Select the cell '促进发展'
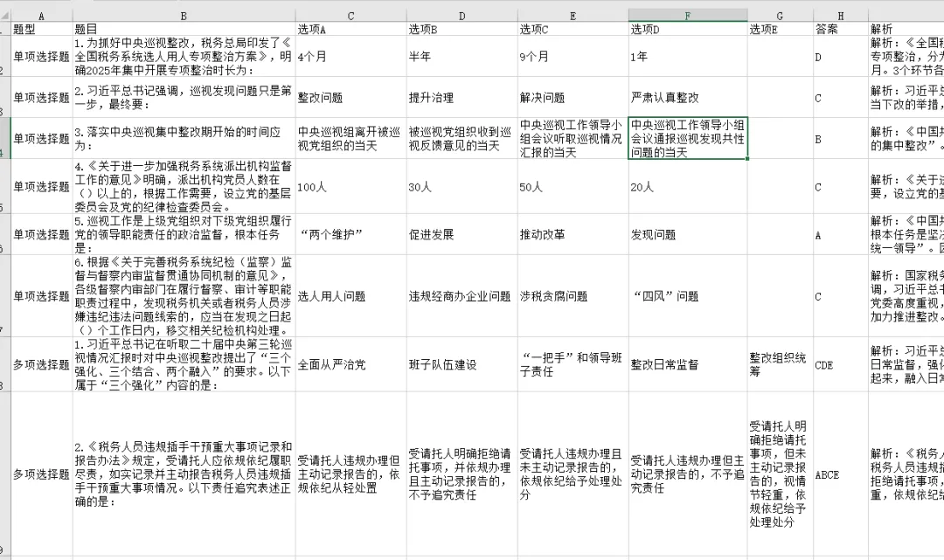The height and width of the screenshot is (560, 944). pos(462,234)
